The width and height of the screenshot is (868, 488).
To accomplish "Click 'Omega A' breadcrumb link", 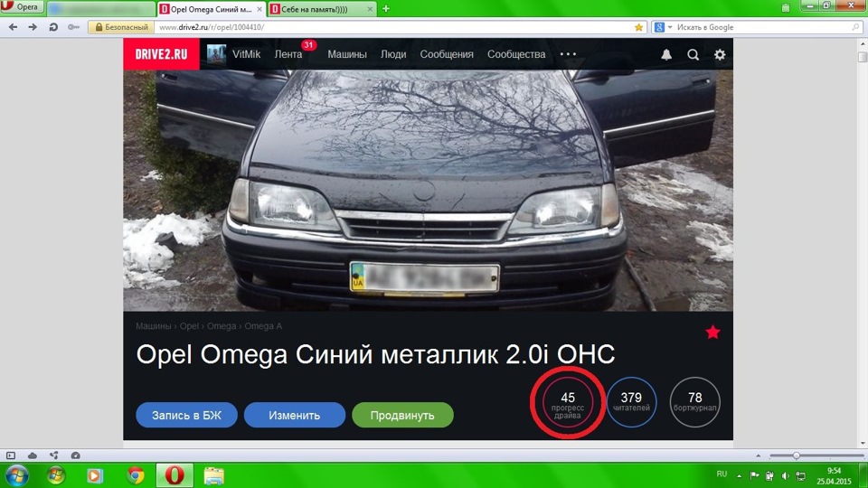I will tap(263, 326).
